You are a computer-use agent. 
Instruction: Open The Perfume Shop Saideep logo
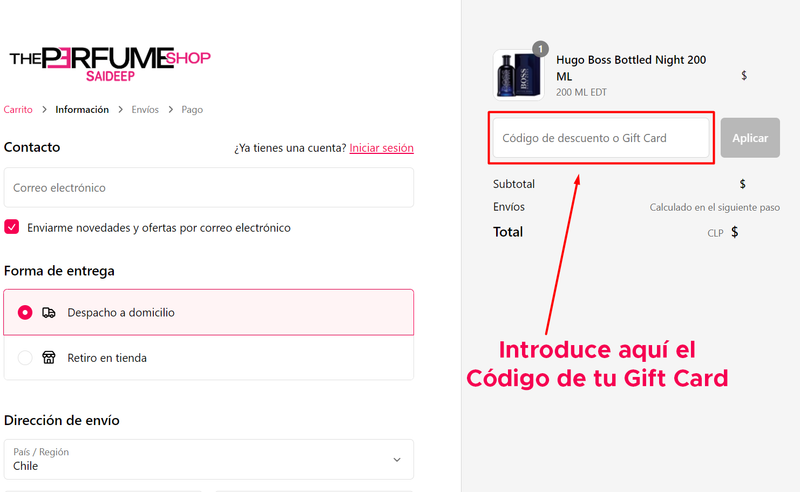(110, 64)
